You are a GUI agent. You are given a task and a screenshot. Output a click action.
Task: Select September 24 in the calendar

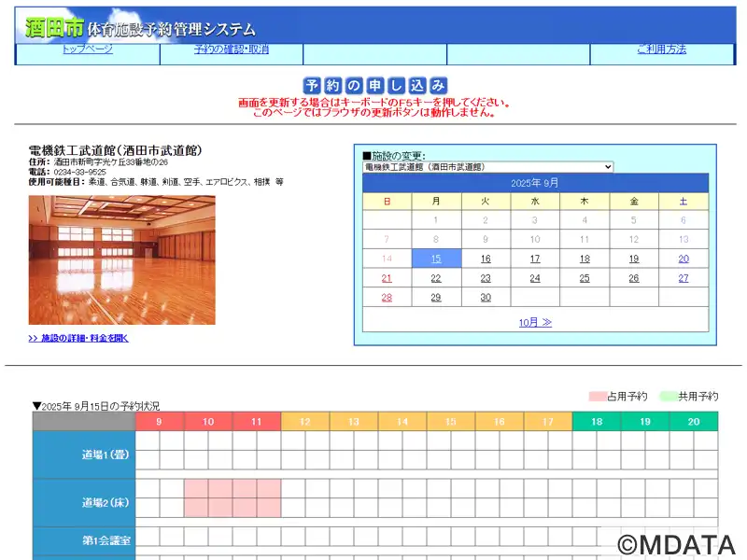(535, 278)
